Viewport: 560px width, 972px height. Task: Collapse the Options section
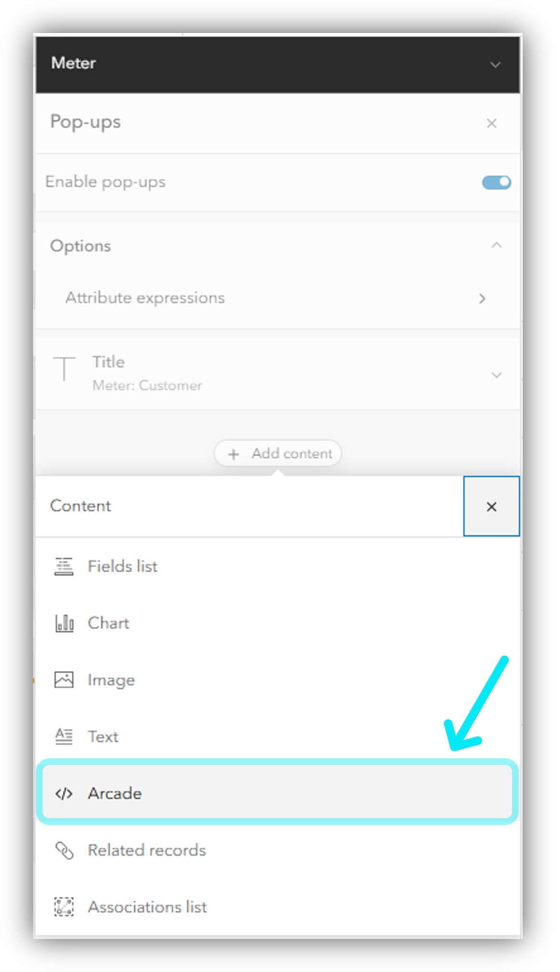click(x=496, y=246)
